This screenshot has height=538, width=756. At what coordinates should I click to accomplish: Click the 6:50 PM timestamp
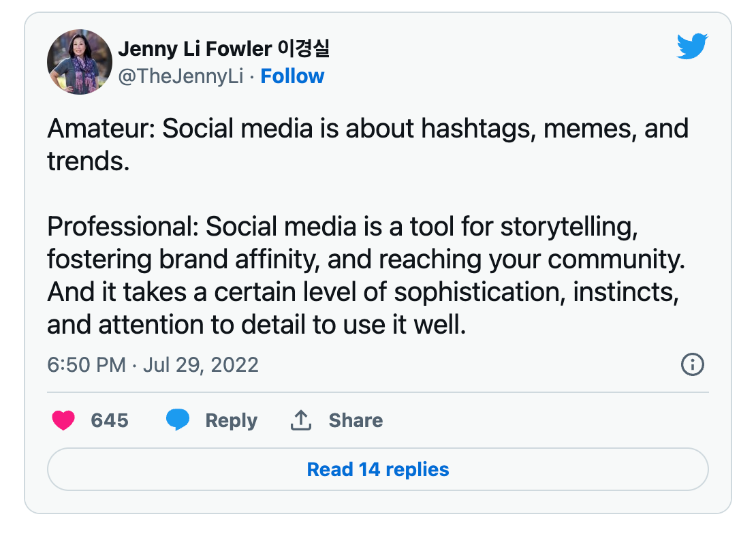86,365
